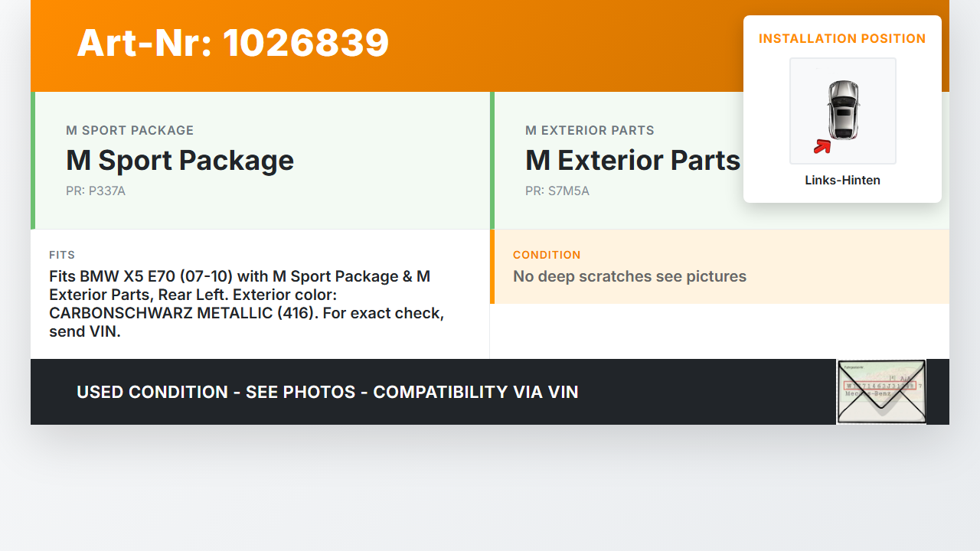Click the top-view car icon
Screen dimensions: 980x551
(x=843, y=109)
